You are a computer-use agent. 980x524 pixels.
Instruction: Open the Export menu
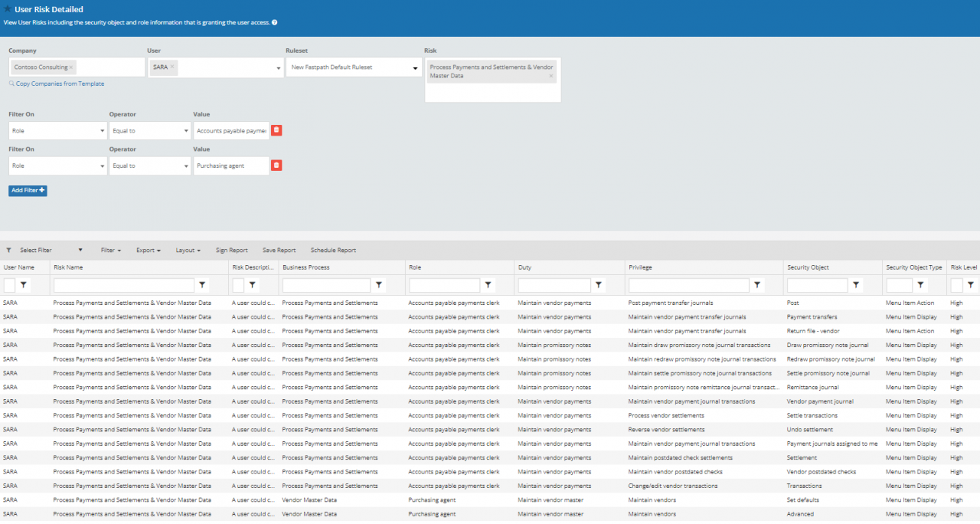147,250
